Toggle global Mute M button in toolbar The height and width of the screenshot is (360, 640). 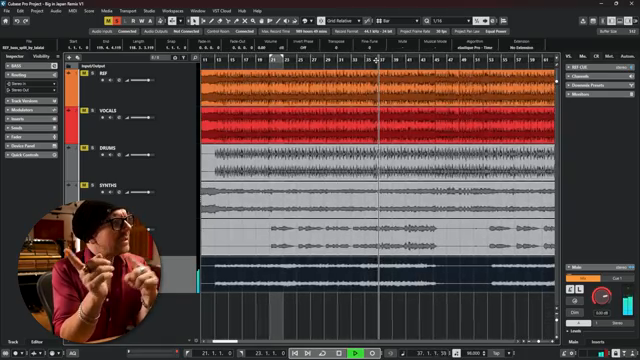pos(108,21)
